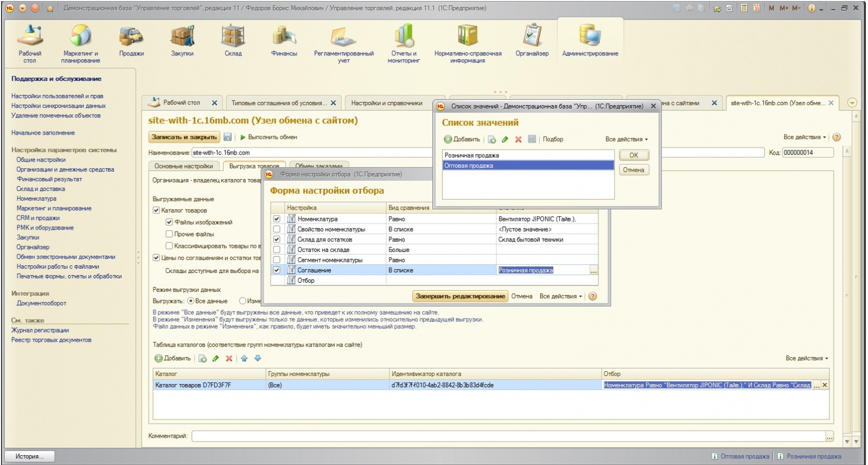Switch to the Рабочий стол tab
868x465 pixels.
(182, 103)
